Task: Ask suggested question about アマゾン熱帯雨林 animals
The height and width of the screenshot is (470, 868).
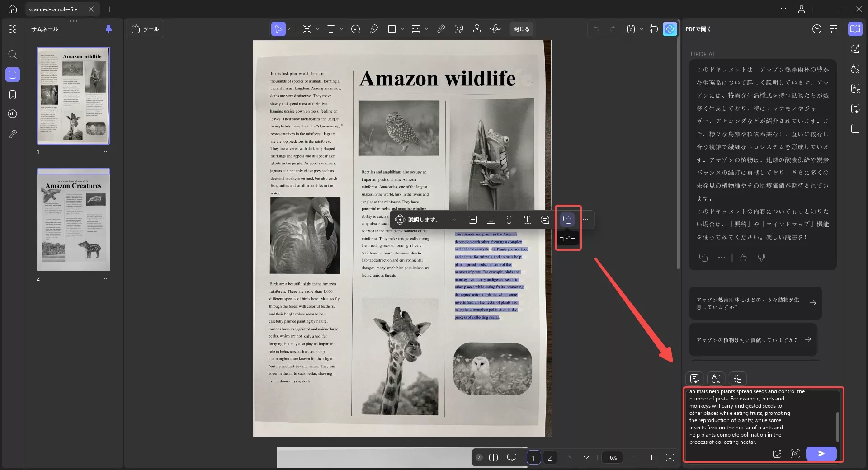Action: pyautogui.click(x=755, y=303)
